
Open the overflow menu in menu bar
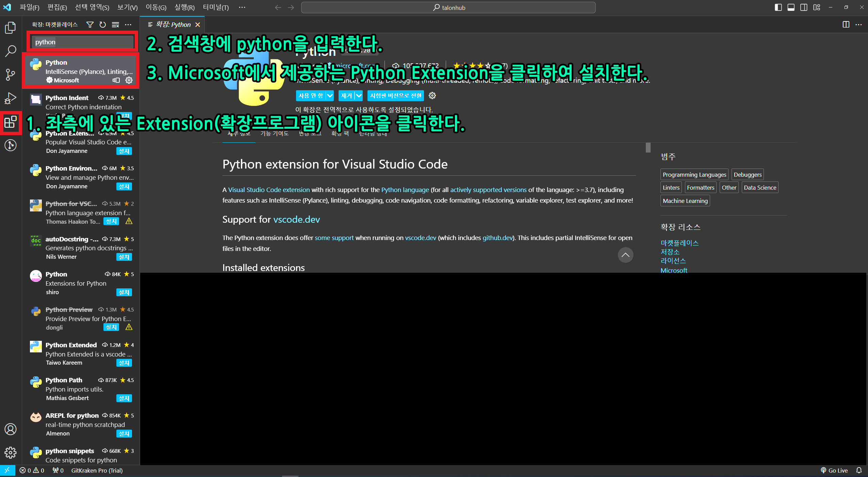(x=242, y=7)
